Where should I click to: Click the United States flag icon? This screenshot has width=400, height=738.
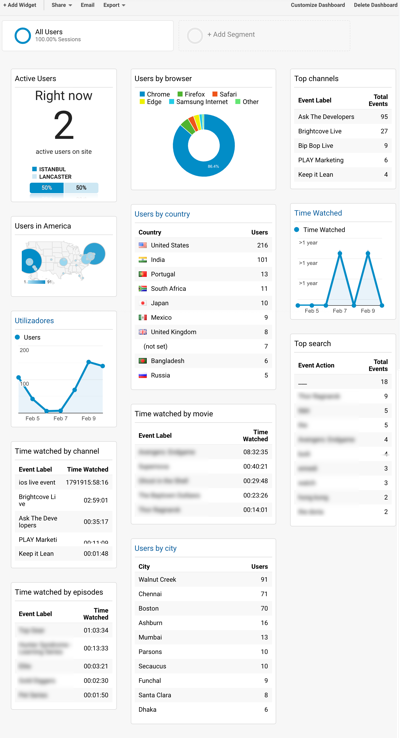143,245
